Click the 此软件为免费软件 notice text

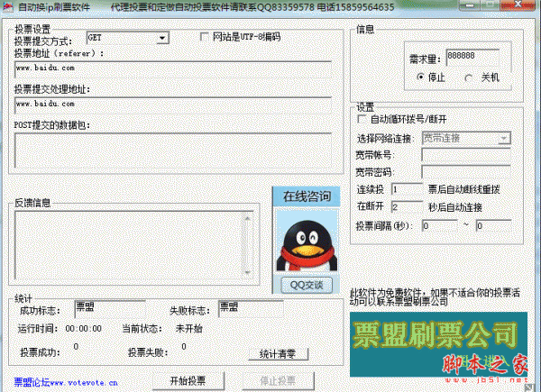pyautogui.click(x=435, y=297)
